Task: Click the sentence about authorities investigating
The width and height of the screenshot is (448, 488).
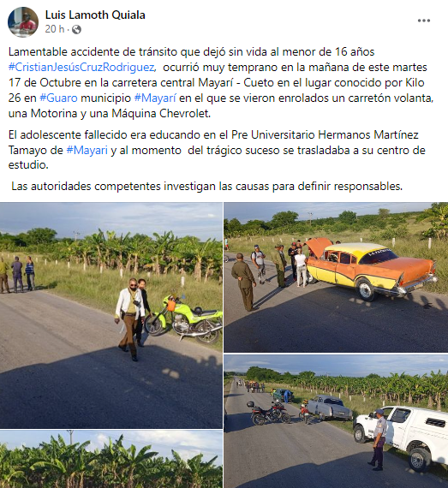Action: (207, 187)
